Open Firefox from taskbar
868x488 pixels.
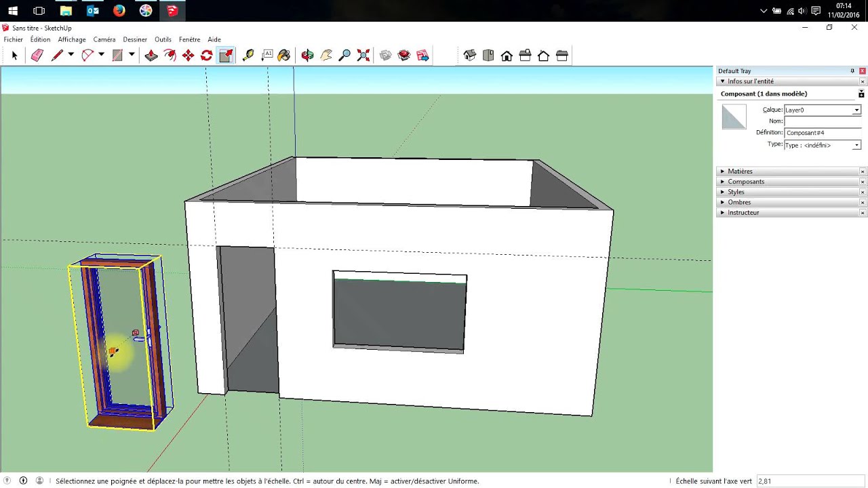119,11
